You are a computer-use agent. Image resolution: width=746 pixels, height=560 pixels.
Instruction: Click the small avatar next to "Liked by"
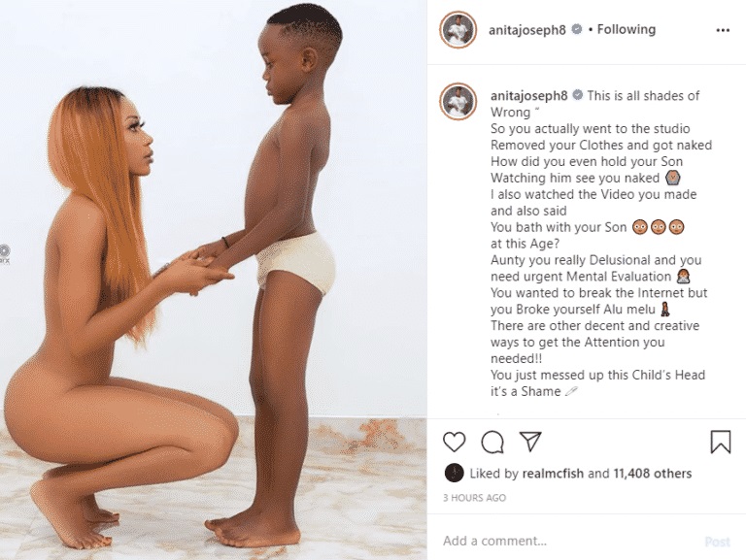point(454,473)
